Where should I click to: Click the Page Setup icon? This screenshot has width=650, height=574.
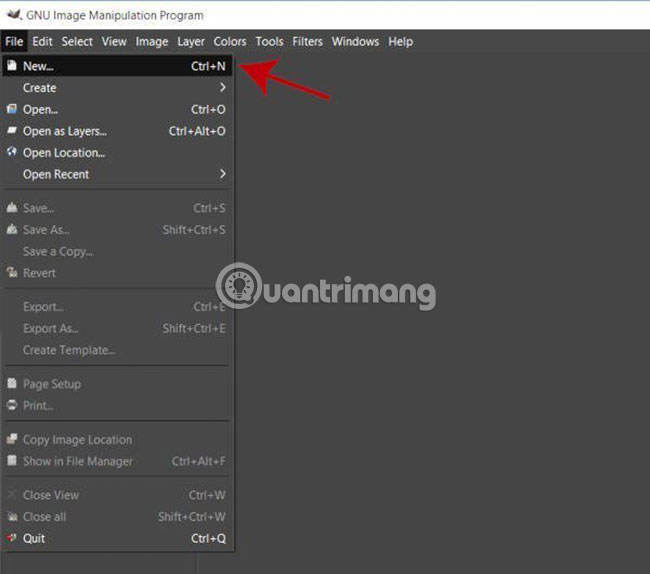tap(12, 383)
